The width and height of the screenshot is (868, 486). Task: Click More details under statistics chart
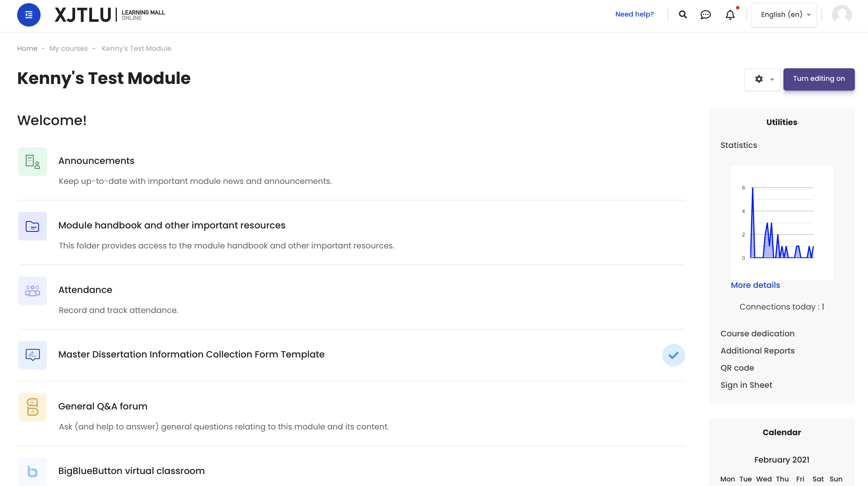click(x=755, y=285)
